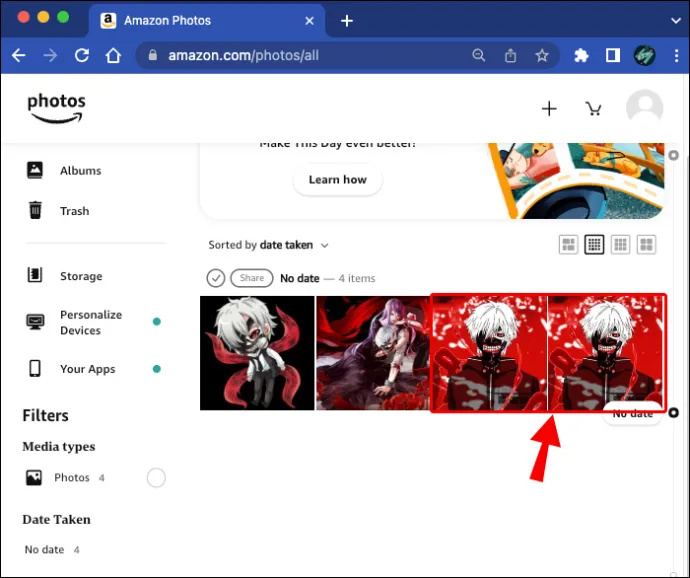Click the timeline scrubber handle at No date

coord(673,412)
